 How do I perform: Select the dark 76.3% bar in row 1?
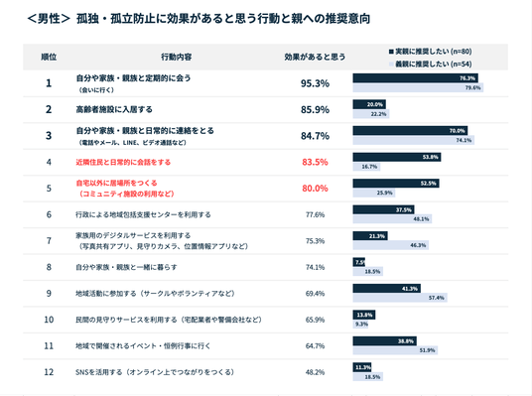pyautogui.click(x=415, y=78)
